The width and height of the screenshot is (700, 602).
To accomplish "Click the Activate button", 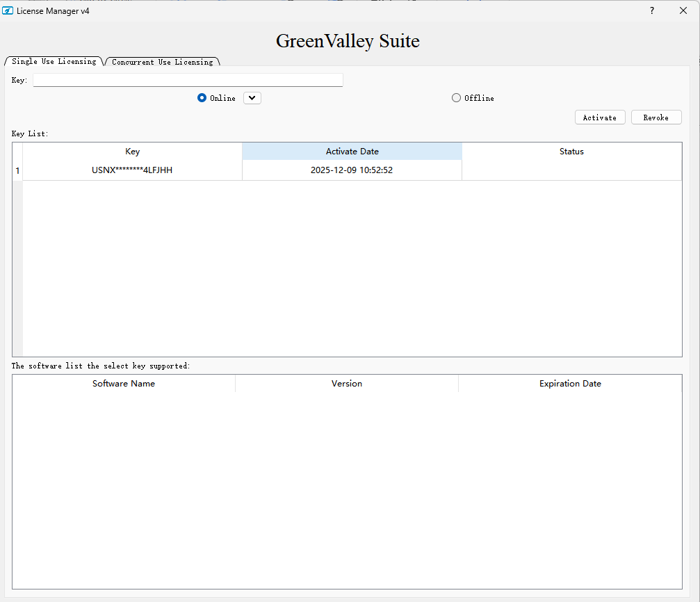I will pos(600,117).
